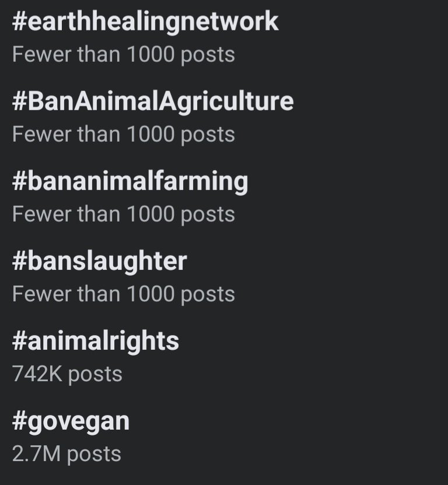Viewport: 448px width, 485px height.
Task: Click the post count below #bananimalfarming
Action: click(x=123, y=214)
